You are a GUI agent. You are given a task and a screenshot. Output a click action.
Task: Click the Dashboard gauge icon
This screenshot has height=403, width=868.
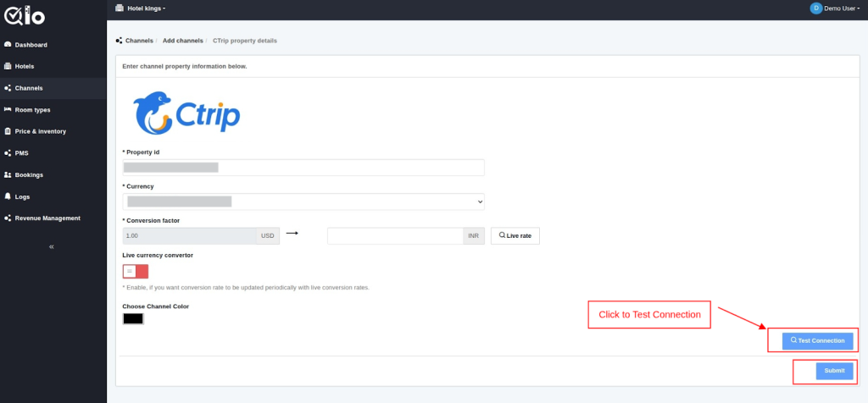tap(8, 45)
